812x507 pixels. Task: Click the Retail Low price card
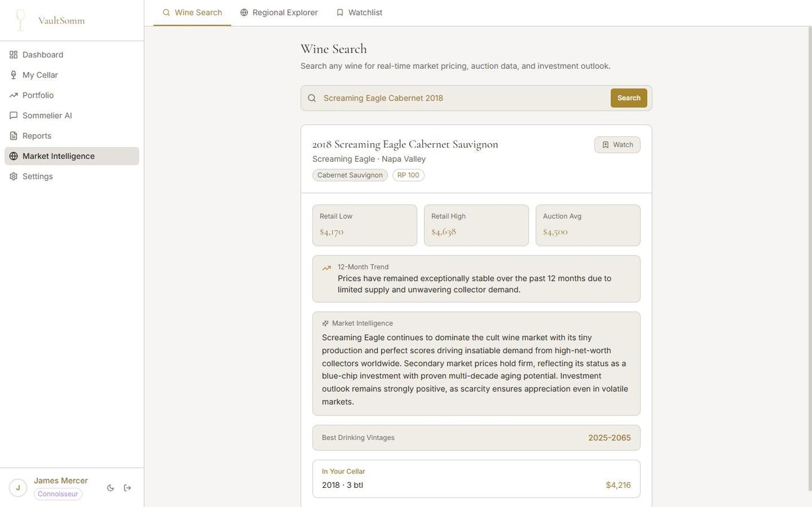(365, 226)
